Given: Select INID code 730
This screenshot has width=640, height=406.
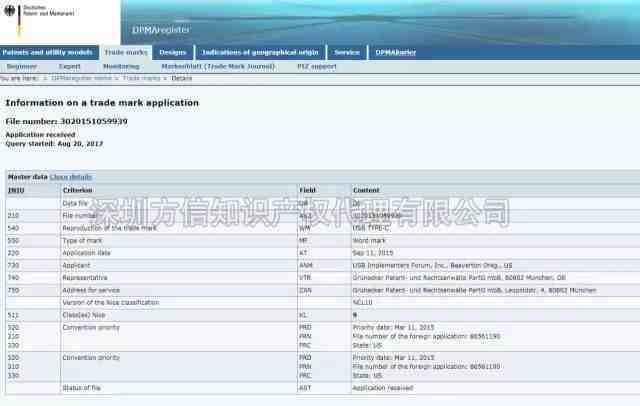Looking at the screenshot, I should tap(13, 266).
